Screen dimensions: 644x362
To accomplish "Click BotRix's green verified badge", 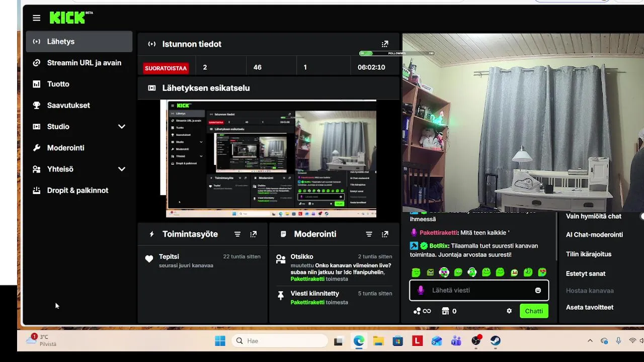I will click(x=424, y=246).
